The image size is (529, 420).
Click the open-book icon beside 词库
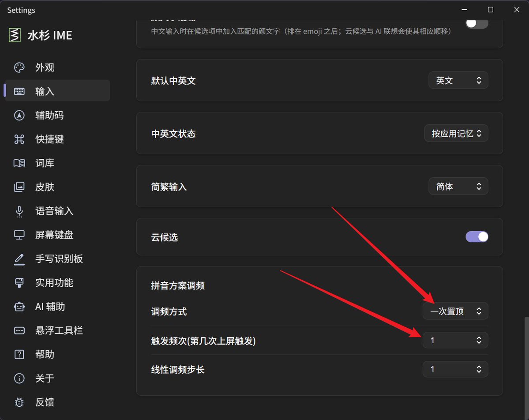19,163
